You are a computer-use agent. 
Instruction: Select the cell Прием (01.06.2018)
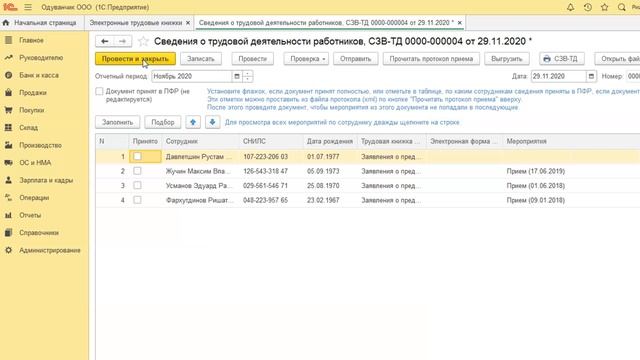coord(536,186)
